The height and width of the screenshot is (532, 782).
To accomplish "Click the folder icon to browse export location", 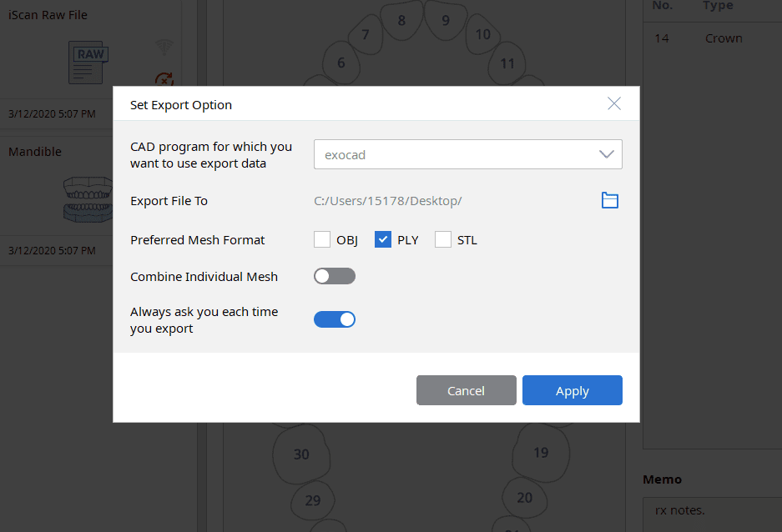I will pos(610,200).
